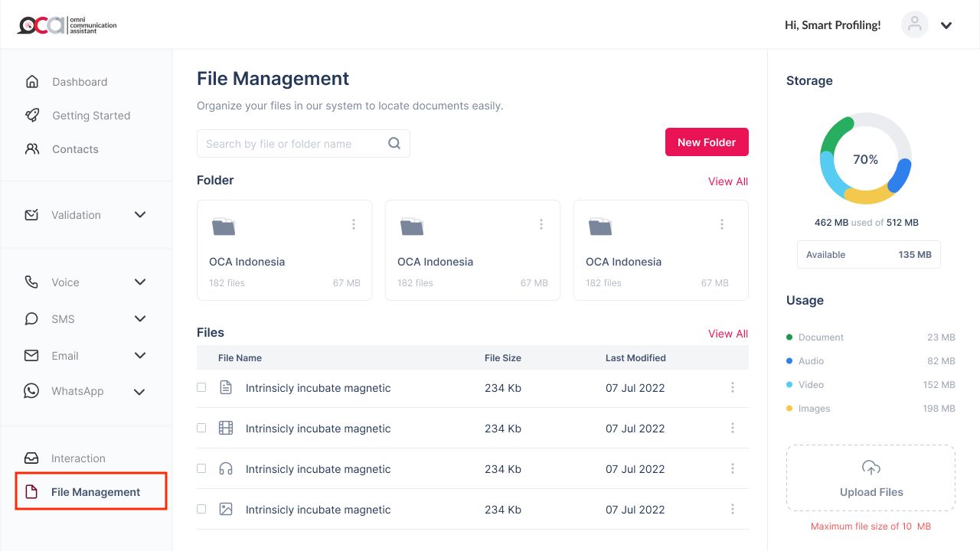Screen dimensions: 980x551
Task: Open the profile dropdown arrow
Action: point(946,25)
